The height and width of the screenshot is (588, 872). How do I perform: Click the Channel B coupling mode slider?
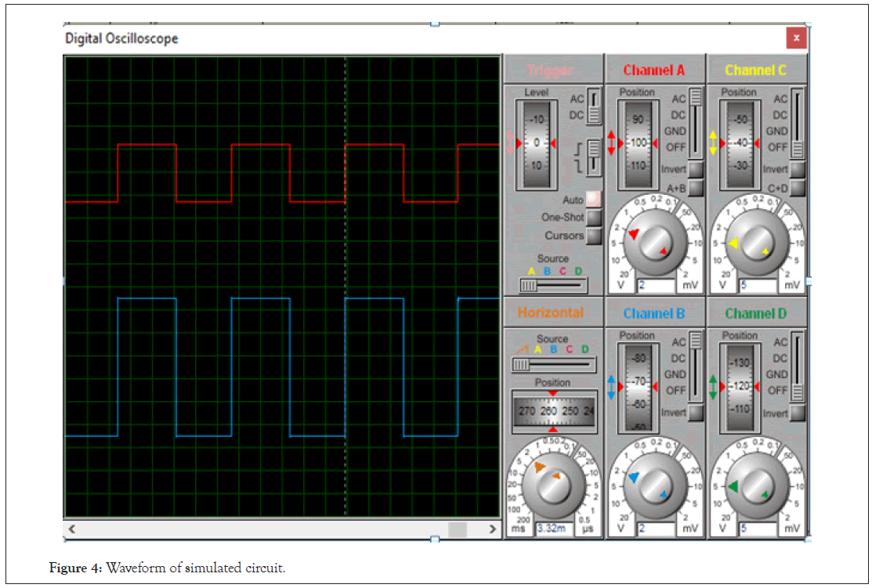pyautogui.click(x=696, y=366)
